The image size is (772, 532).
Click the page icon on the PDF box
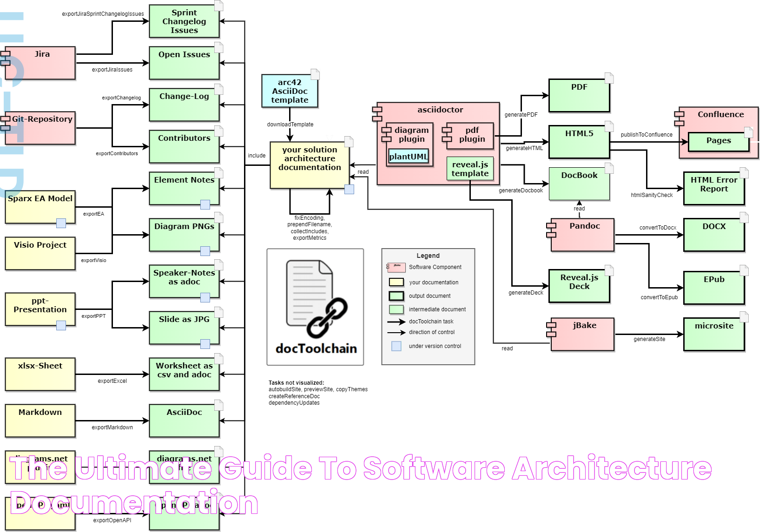click(x=609, y=78)
